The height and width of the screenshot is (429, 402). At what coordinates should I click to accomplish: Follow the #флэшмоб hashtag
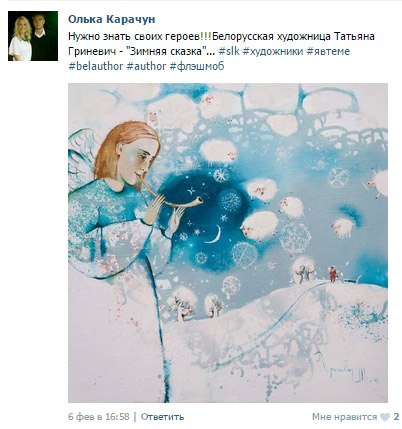pyautogui.click(x=197, y=66)
